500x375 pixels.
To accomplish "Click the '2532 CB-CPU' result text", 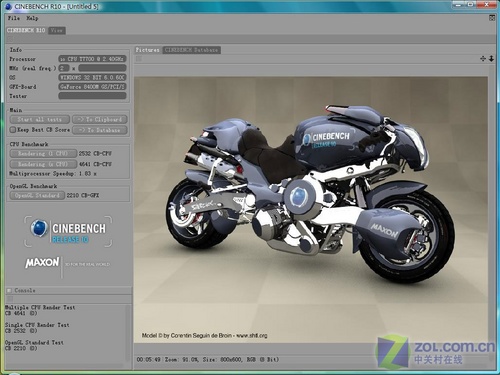I will tap(95, 154).
